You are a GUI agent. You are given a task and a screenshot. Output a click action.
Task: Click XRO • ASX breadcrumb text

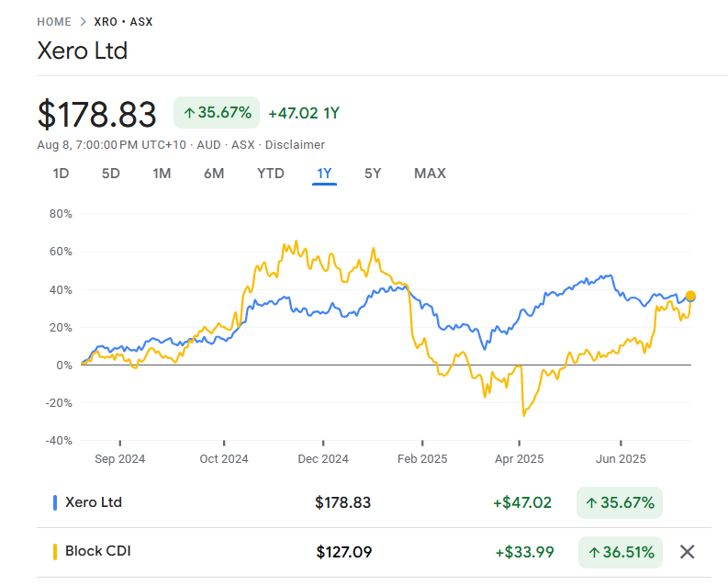[124, 22]
